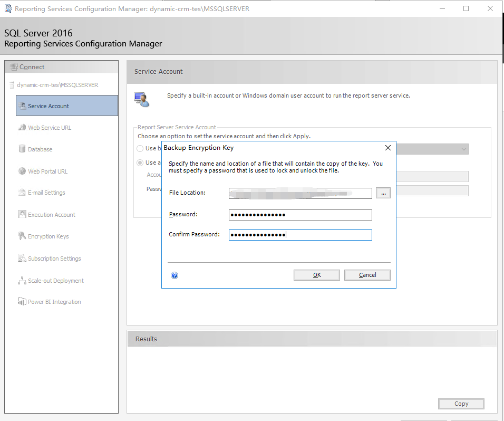
Task: Focus the Confirm Password input field
Action: [300, 235]
